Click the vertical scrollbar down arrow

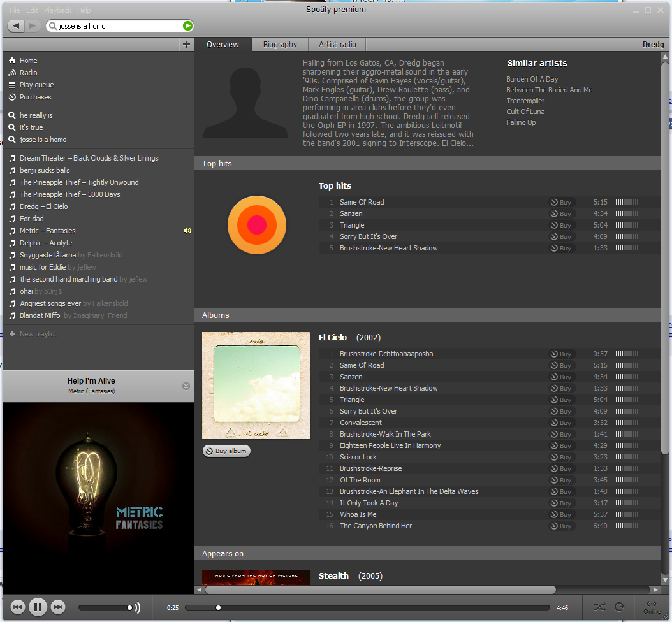click(665, 580)
